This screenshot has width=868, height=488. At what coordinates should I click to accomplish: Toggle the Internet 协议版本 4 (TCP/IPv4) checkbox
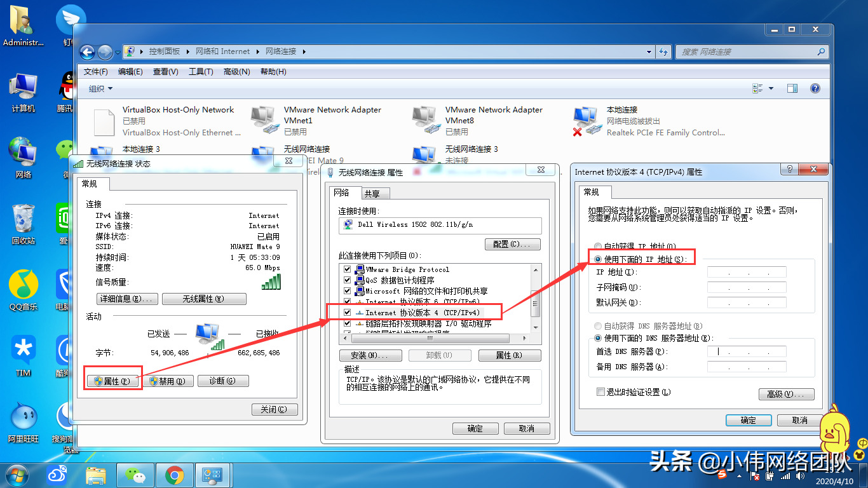[347, 313]
